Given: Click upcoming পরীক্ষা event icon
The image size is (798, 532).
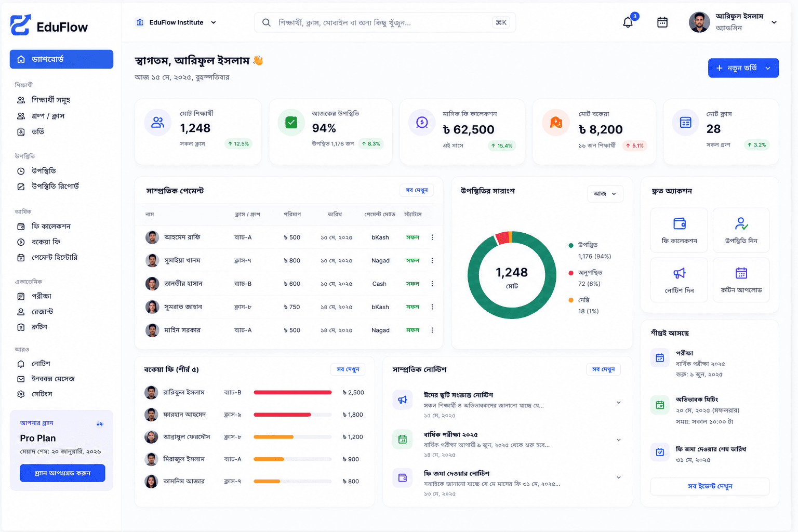Looking at the screenshot, I should point(660,358).
